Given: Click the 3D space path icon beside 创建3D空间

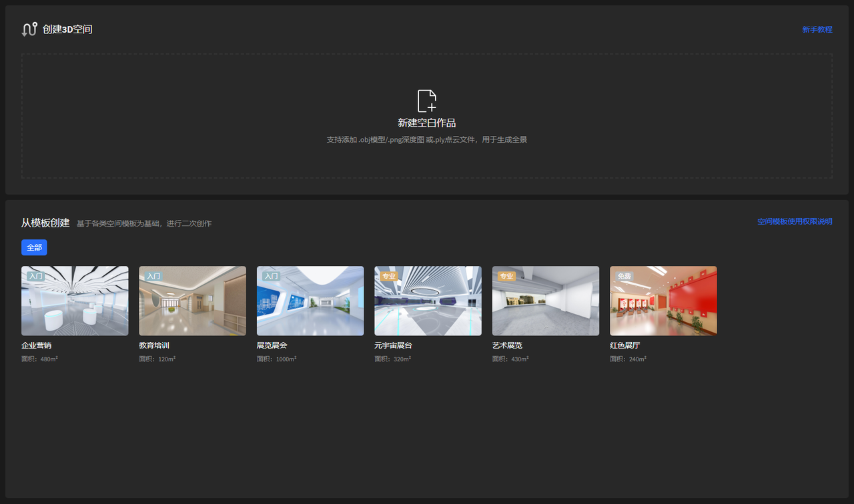Looking at the screenshot, I should tap(29, 29).
